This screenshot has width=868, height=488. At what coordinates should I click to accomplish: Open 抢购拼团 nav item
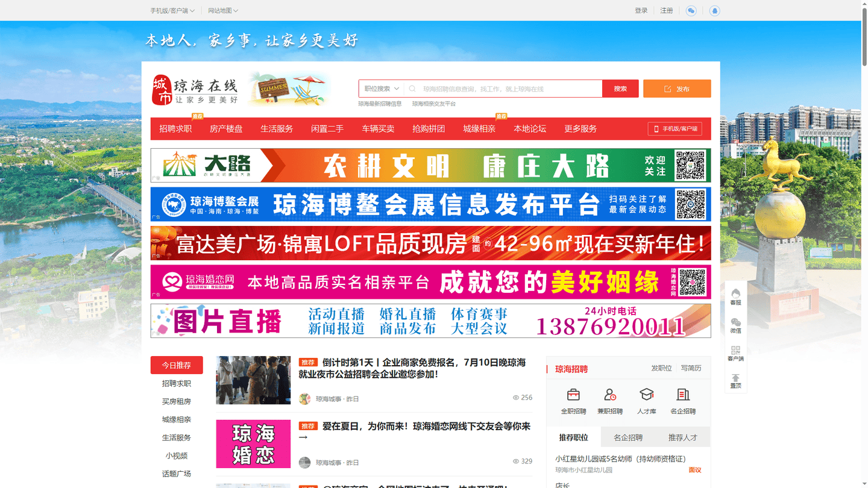[x=429, y=129]
